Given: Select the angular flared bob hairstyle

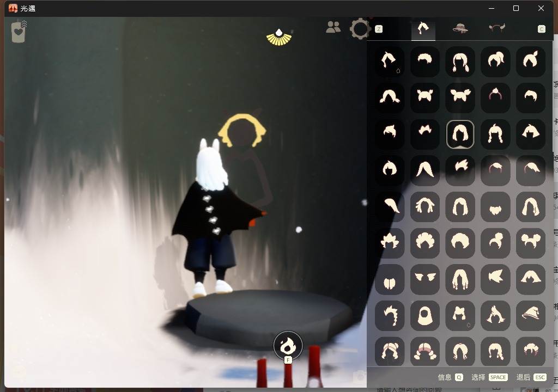Looking at the screenshot, I should 531,134.
